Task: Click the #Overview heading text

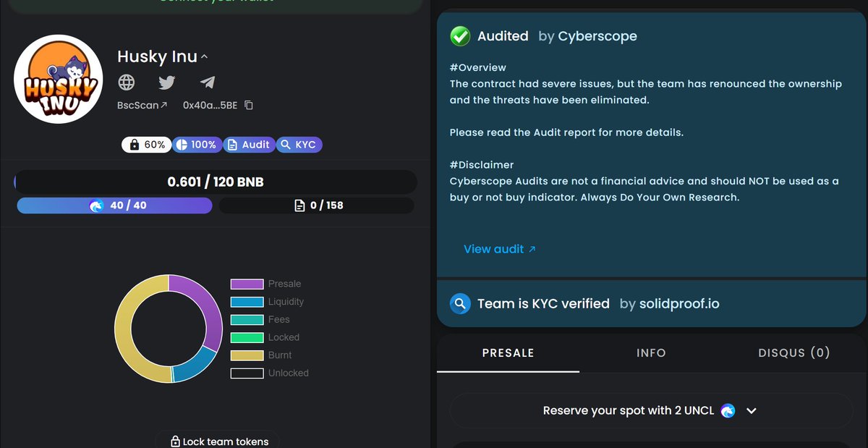Action: [x=478, y=68]
